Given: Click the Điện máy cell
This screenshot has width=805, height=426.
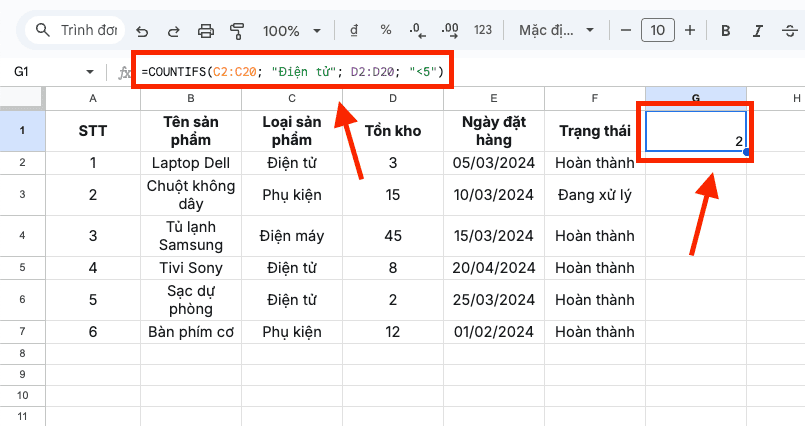Looking at the screenshot, I should 292,236.
